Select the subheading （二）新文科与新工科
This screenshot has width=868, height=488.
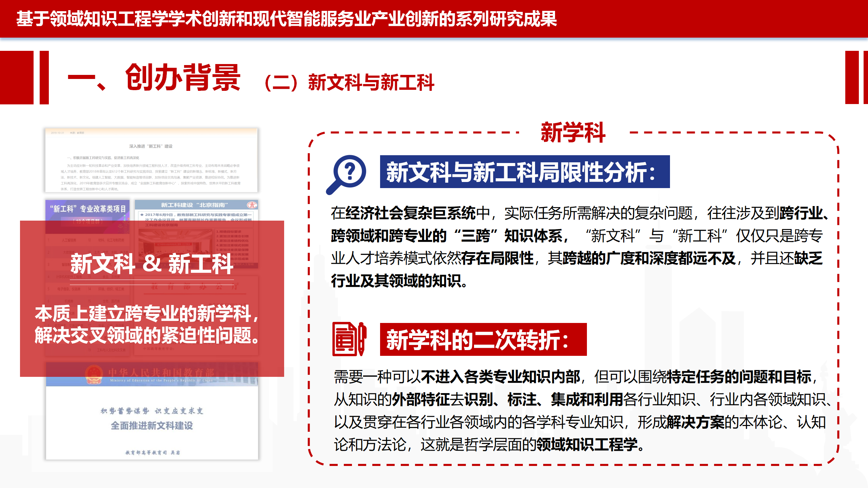coord(349,83)
